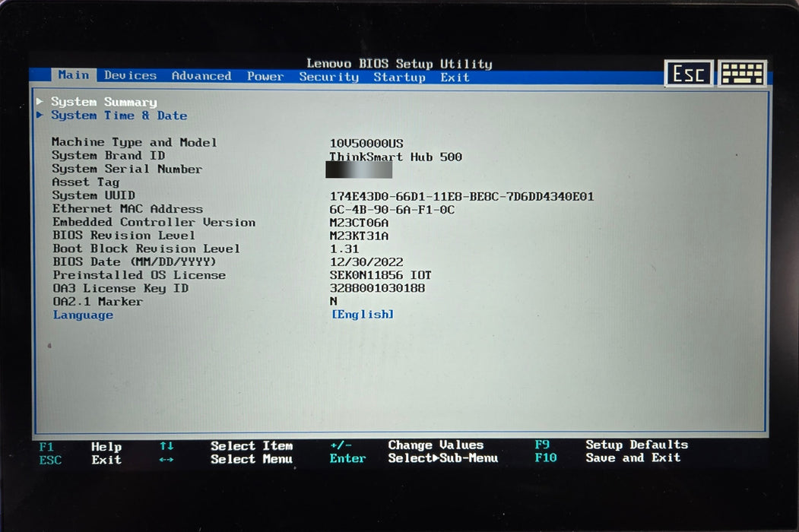Viewport: 799px width, 532px height.
Task: Open the on-screen keyboard icon
Action: tap(743, 74)
